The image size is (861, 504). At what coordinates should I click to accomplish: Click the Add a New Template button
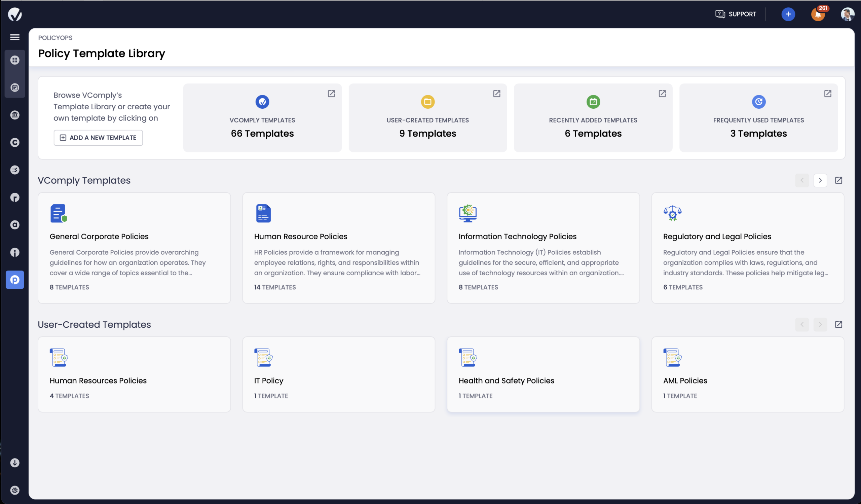click(x=98, y=137)
